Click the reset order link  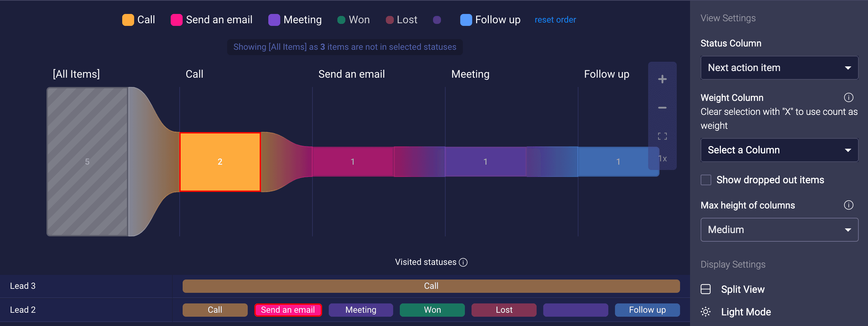click(555, 20)
